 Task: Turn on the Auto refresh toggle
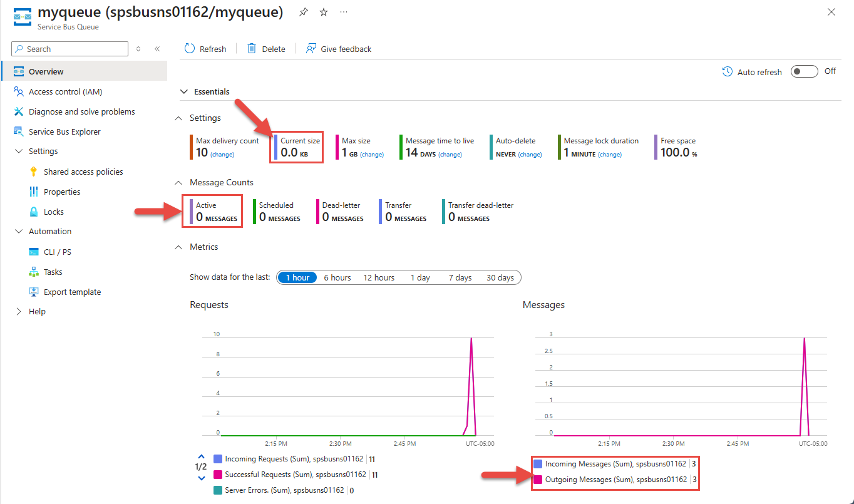pos(804,71)
